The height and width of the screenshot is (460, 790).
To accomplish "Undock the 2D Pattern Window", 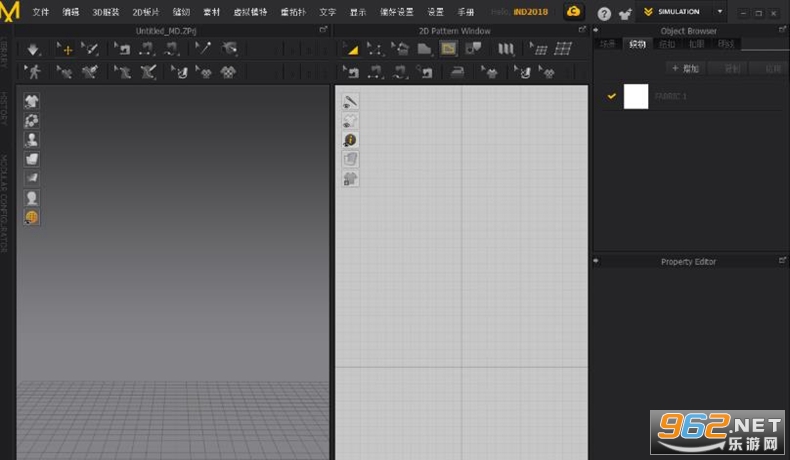I will [x=582, y=30].
